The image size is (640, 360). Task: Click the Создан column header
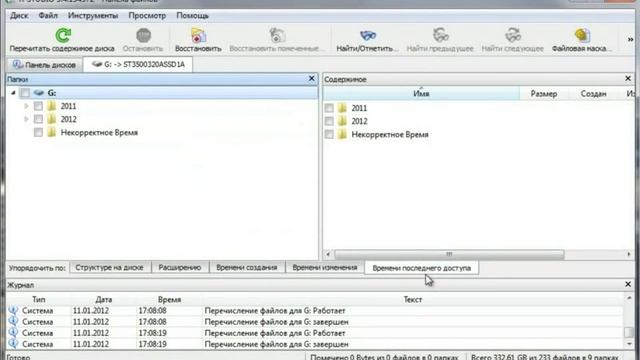pyautogui.click(x=593, y=94)
